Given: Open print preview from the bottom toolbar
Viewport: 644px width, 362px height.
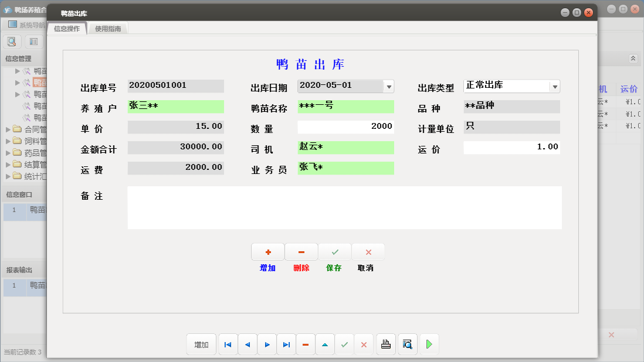Looking at the screenshot, I should (x=407, y=344).
